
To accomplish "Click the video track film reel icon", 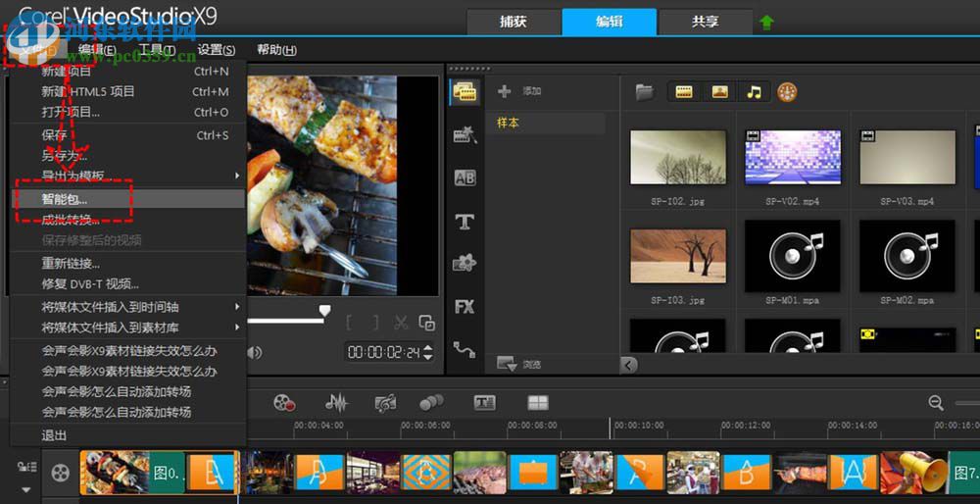I will click(x=60, y=472).
